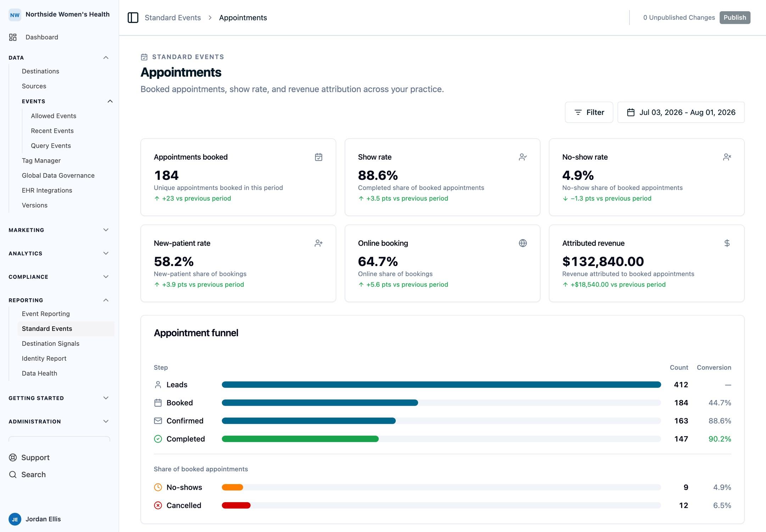Open Global Data Governance
The height and width of the screenshot is (532, 766).
(58, 176)
